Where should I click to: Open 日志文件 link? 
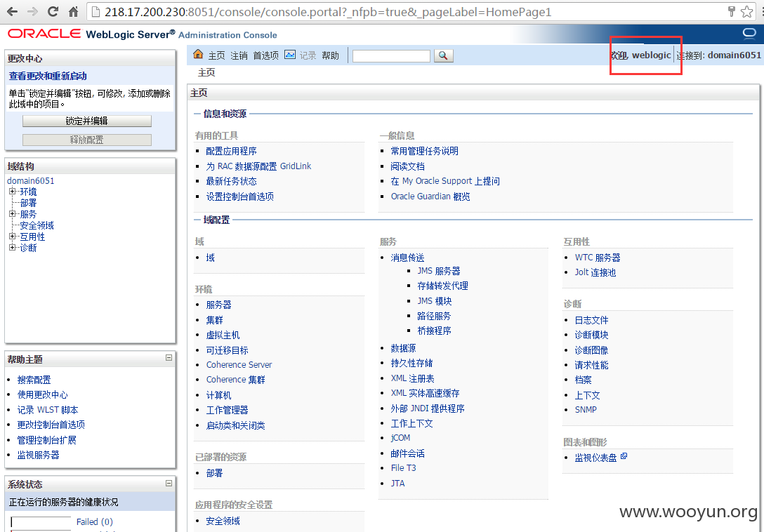click(x=591, y=320)
